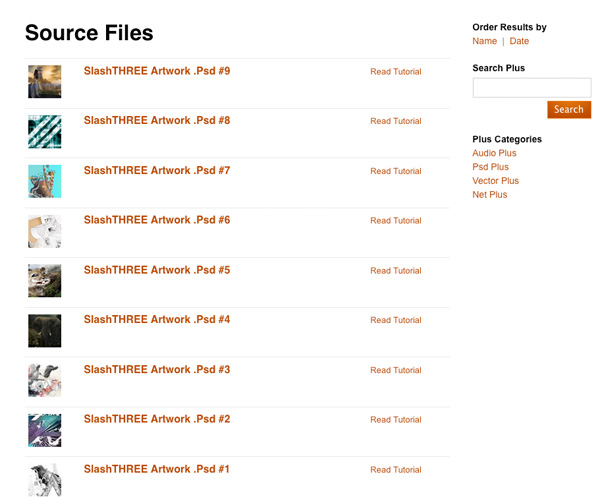Read Tutorial for Artwork .Psd #5

396,271
